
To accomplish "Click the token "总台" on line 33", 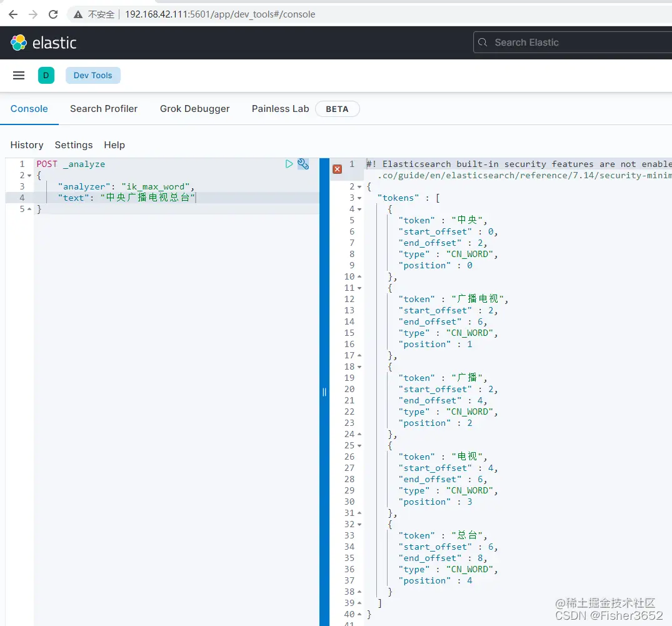I will (x=467, y=535).
